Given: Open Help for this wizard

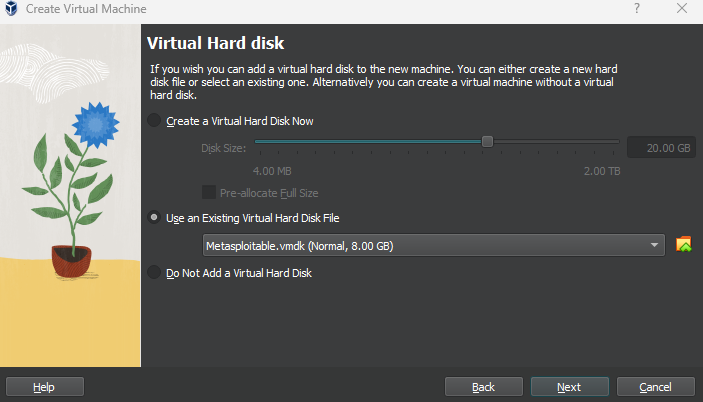Looking at the screenshot, I should point(45,387).
